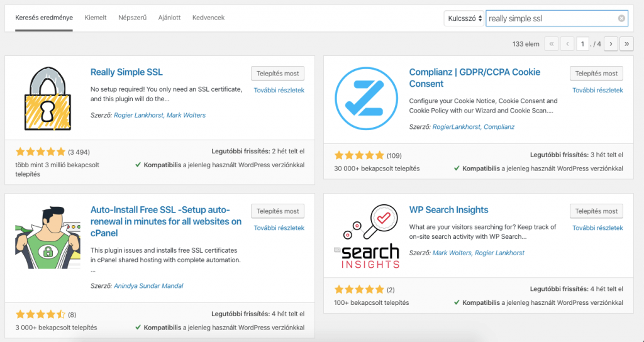Image resolution: width=644 pixels, height=342 pixels.
Task: Open the WP Search Insights title link
Action: (448, 210)
